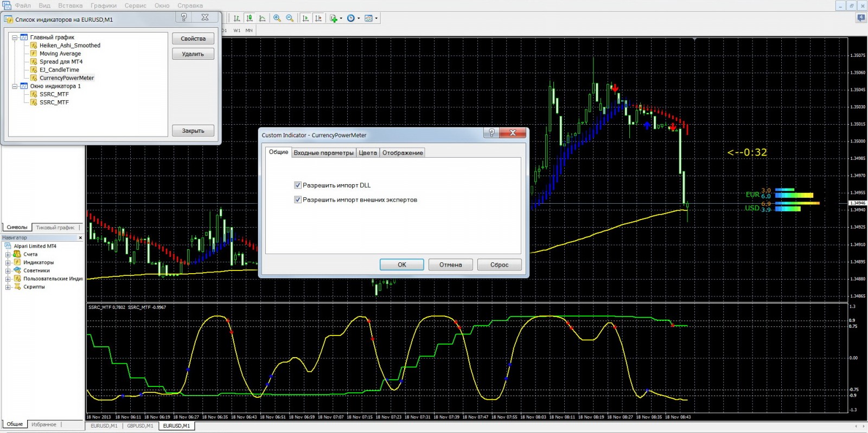Click the Сброс button

(500, 264)
